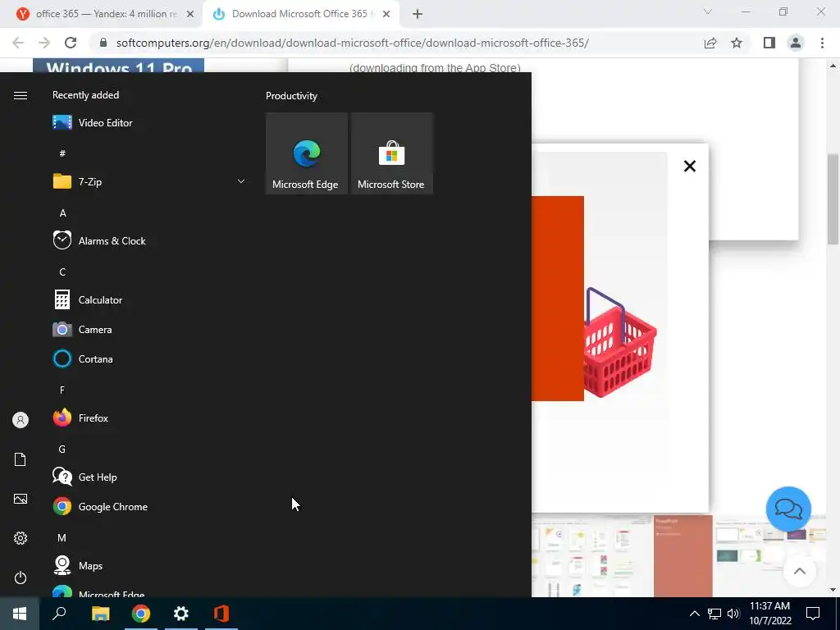Open the notification center icon
Image resolution: width=840 pixels, height=630 pixels.
[x=813, y=614]
